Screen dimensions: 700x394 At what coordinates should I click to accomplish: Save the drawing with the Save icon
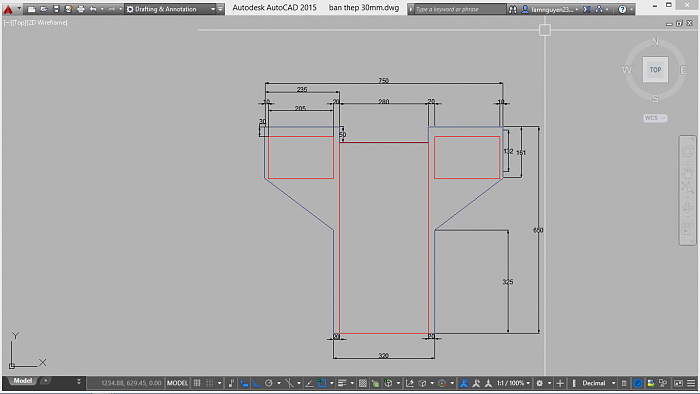pyautogui.click(x=56, y=9)
